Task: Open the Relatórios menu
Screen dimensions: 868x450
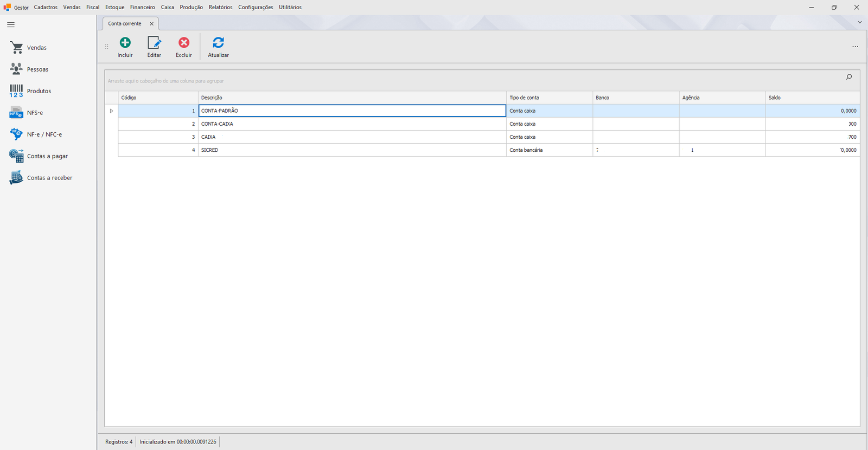Action: (220, 7)
